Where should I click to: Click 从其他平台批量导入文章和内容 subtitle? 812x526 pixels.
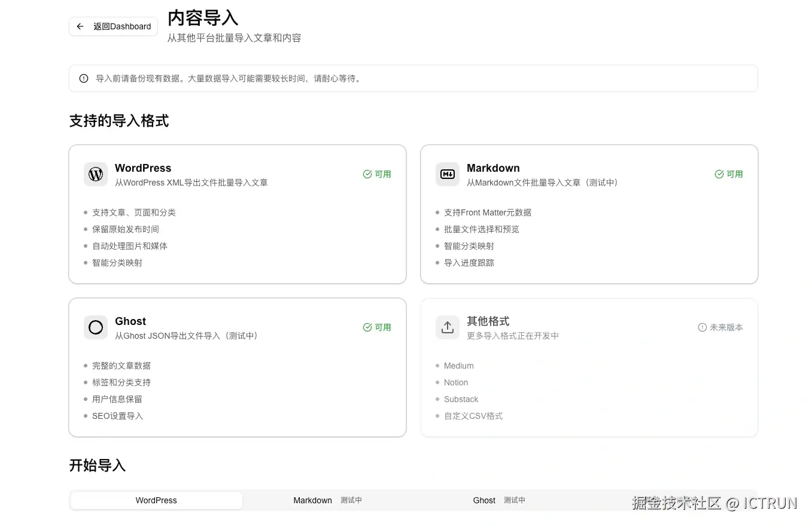pyautogui.click(x=234, y=38)
